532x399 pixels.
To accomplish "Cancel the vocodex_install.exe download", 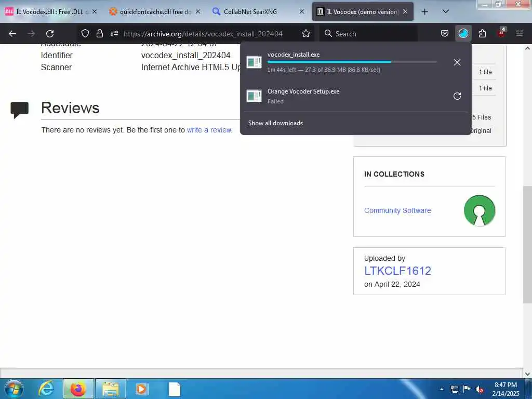I will point(457,62).
